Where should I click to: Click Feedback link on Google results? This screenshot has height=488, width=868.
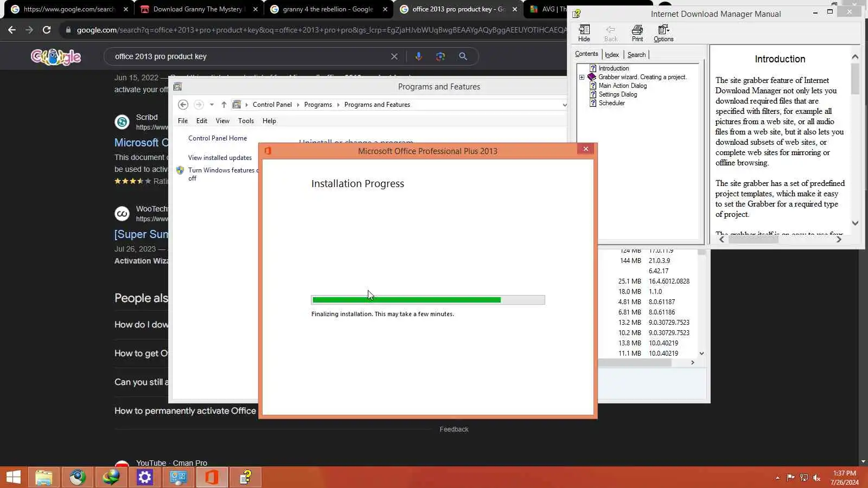(454, 429)
